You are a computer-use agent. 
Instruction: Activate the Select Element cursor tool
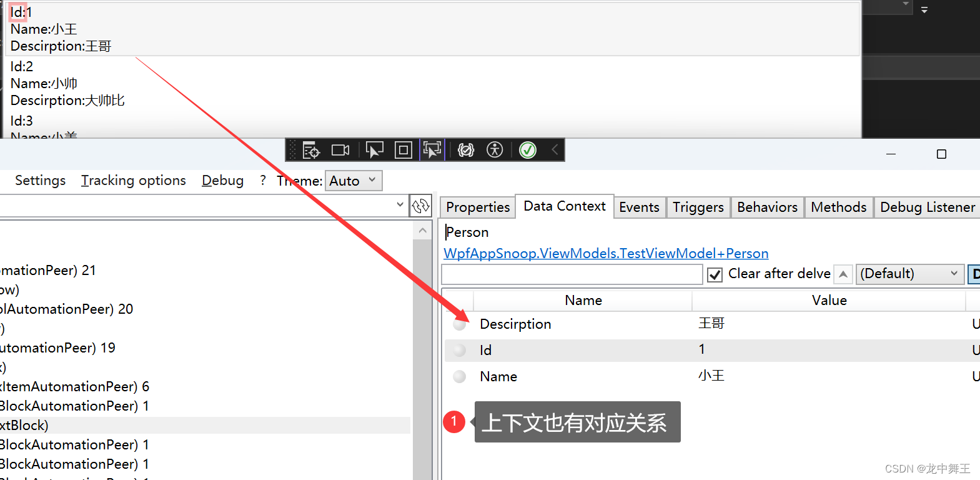(374, 150)
